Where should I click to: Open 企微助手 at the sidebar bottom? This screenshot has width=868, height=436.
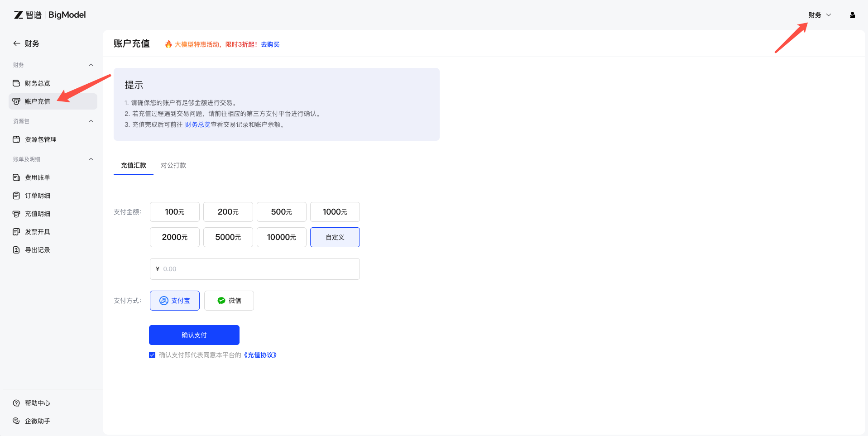[x=53, y=421]
